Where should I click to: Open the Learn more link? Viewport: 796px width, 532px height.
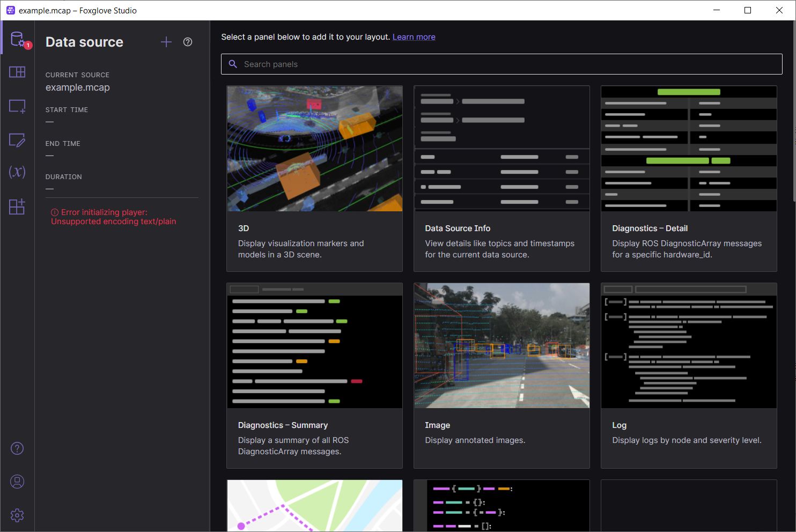pyautogui.click(x=414, y=36)
